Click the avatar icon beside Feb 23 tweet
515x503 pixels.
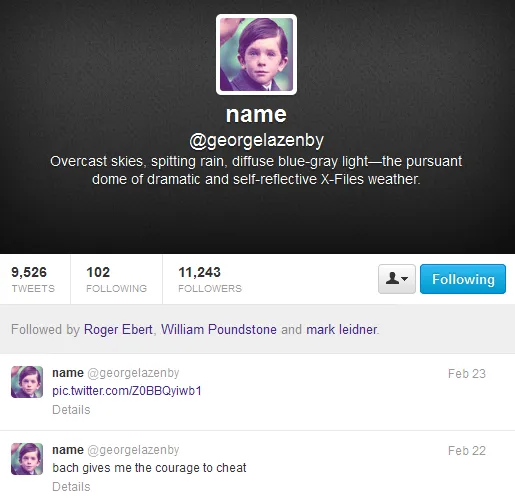click(x=27, y=382)
